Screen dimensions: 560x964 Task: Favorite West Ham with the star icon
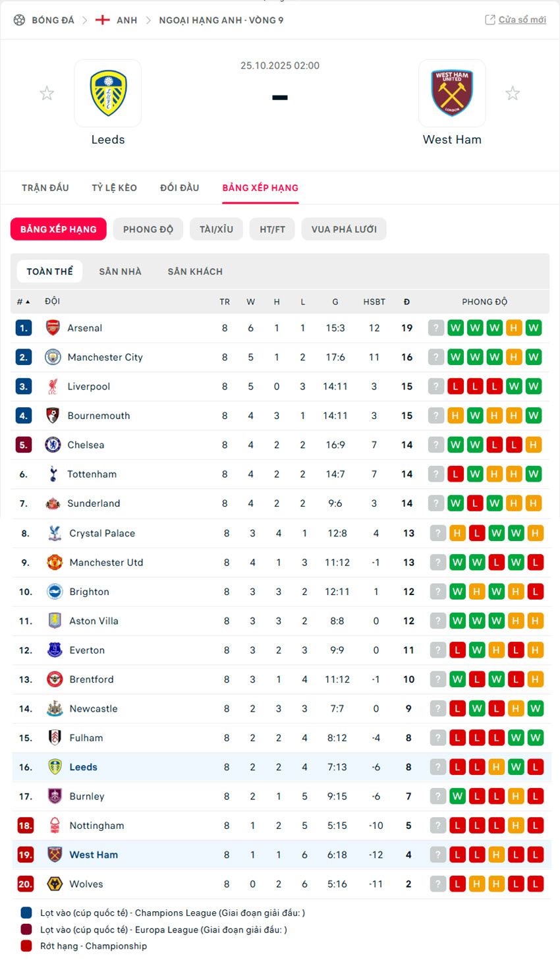513,94
